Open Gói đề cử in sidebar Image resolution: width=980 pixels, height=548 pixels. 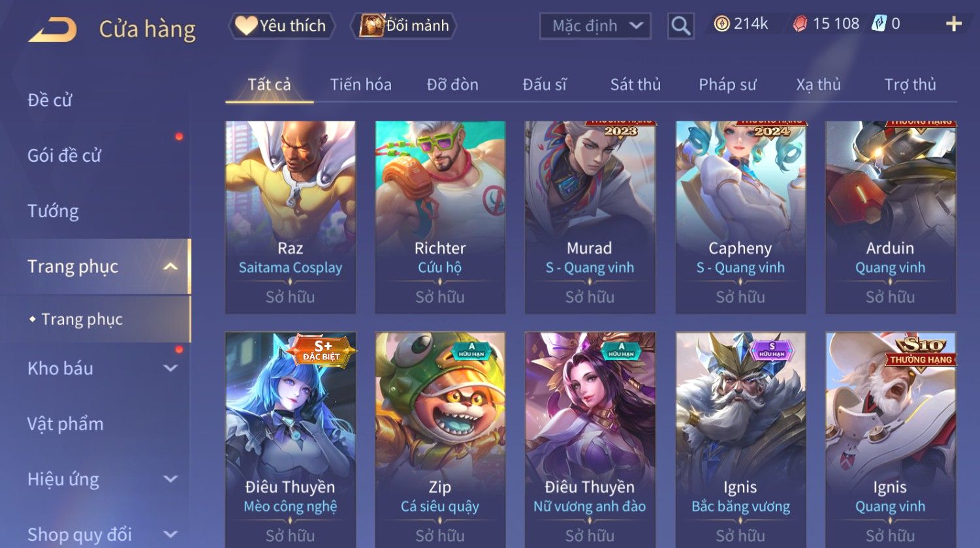tap(64, 155)
